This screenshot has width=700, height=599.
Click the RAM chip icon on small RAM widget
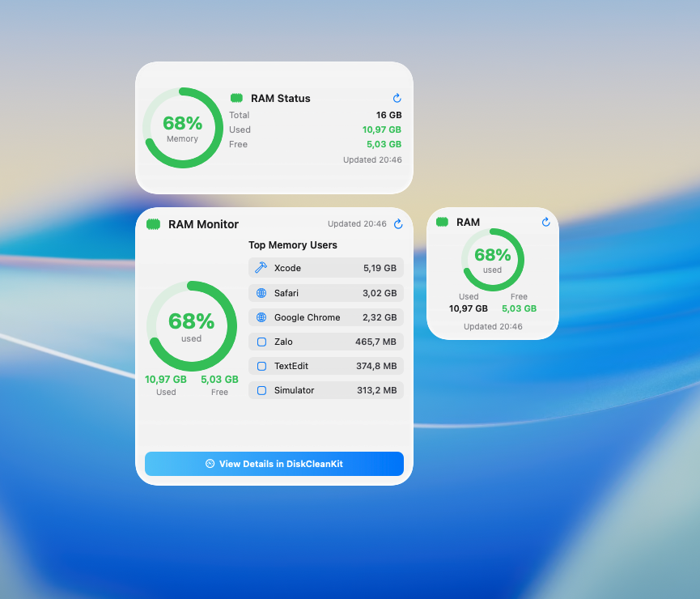442,221
